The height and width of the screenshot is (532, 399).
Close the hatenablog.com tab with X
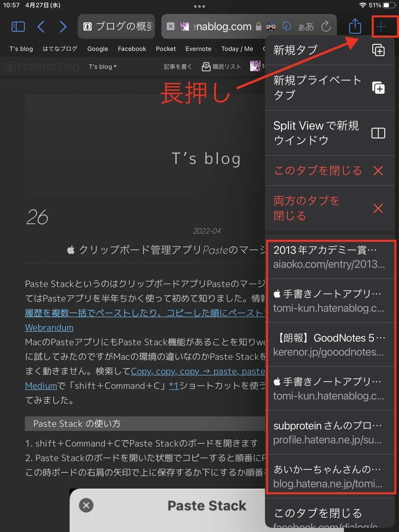tap(171, 27)
